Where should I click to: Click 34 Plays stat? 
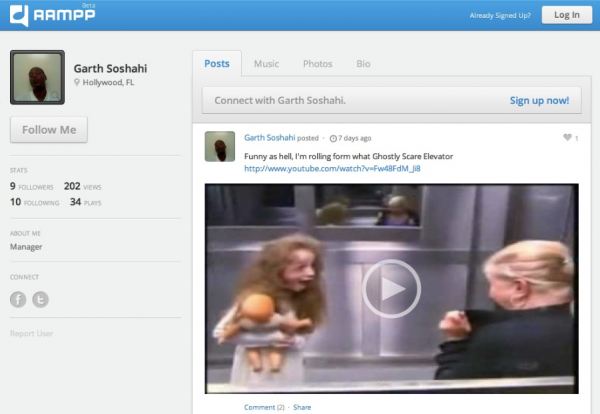click(x=86, y=202)
